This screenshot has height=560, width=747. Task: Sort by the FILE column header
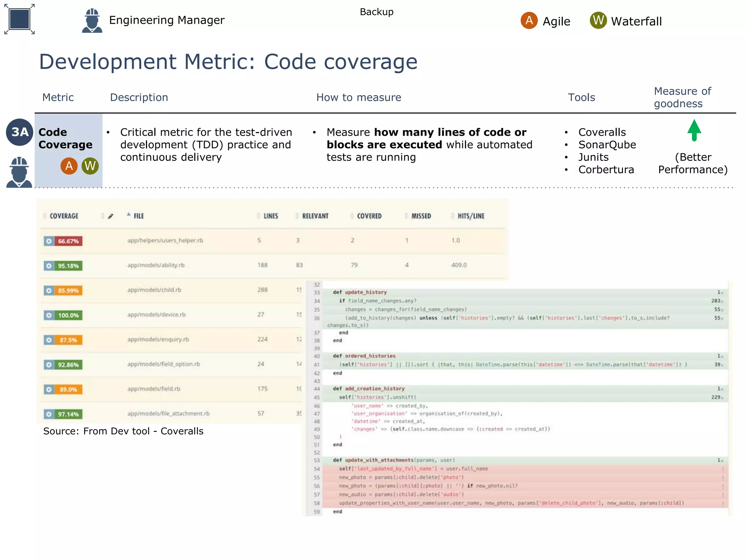(x=139, y=216)
